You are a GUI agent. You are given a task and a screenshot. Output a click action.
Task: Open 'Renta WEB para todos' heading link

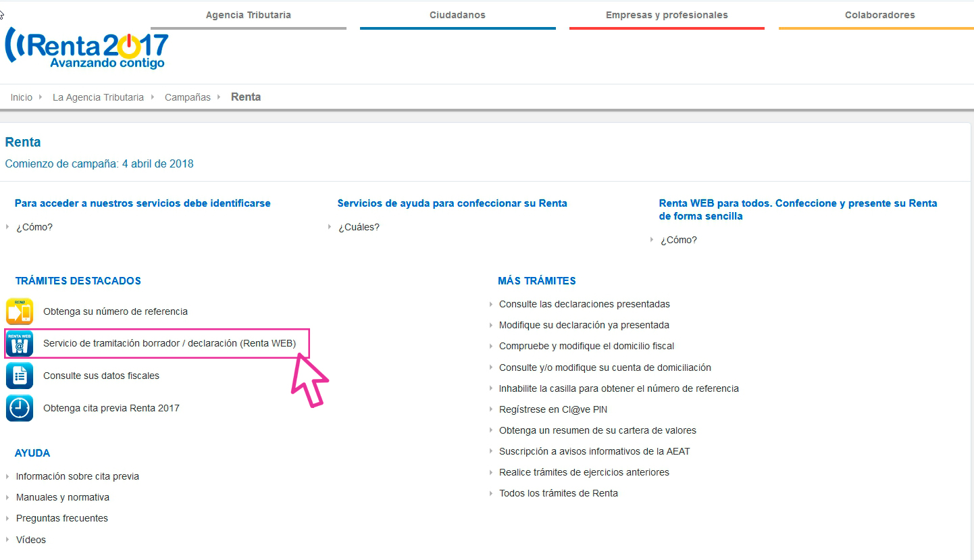798,209
